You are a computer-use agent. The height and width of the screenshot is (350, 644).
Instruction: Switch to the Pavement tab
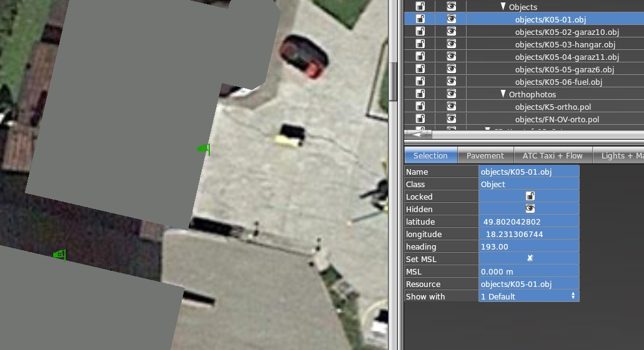click(x=485, y=155)
